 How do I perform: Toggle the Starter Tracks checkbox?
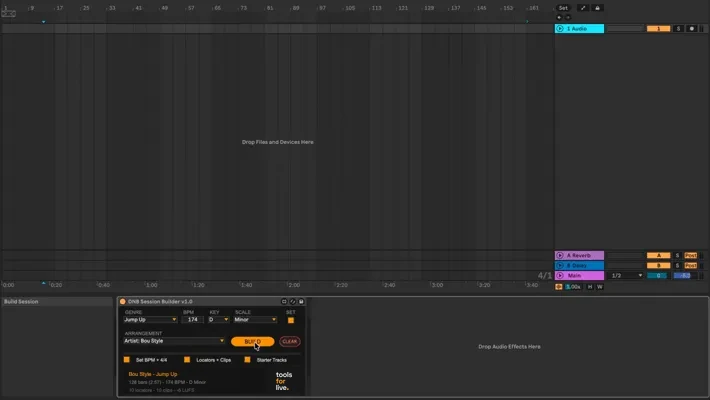pos(247,360)
